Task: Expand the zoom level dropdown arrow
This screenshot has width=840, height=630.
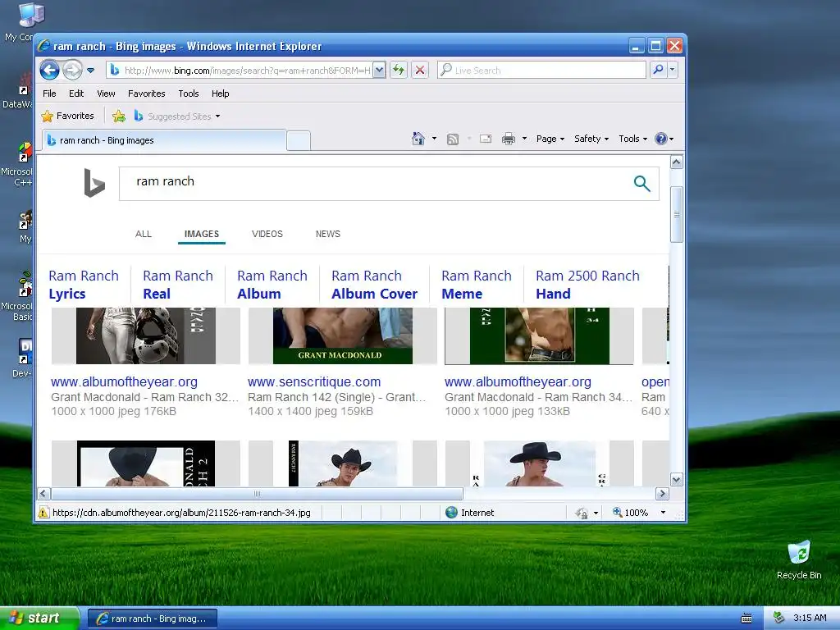Action: pyautogui.click(x=663, y=513)
